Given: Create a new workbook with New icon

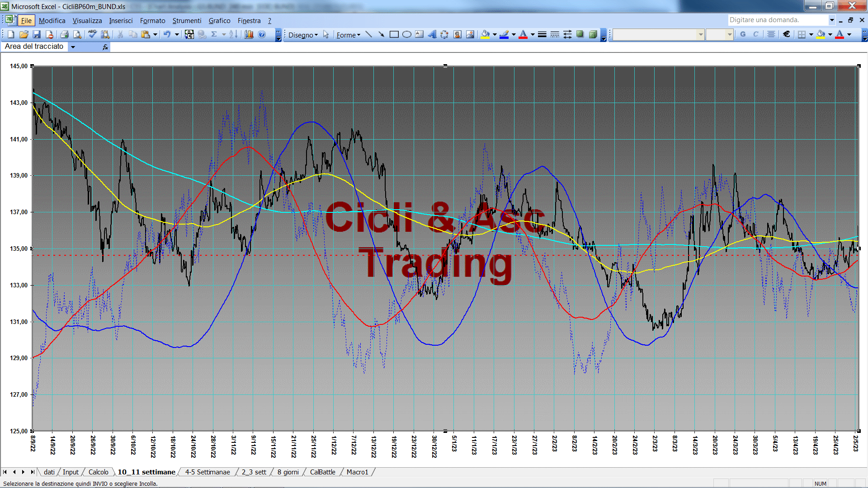Looking at the screenshot, I should tap(11, 34).
